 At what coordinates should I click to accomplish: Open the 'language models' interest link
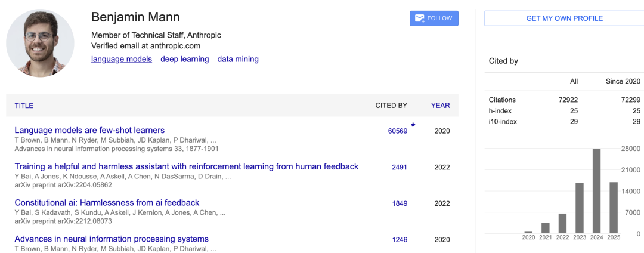pyautogui.click(x=122, y=59)
